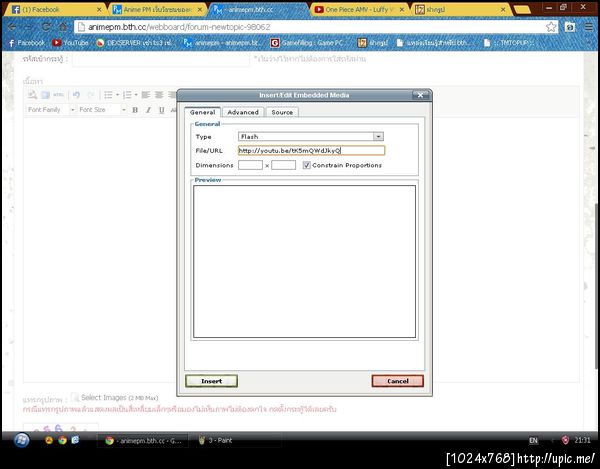Image resolution: width=600 pixels, height=469 pixels.
Task: Select the General tab in the media dialog
Action: point(202,112)
